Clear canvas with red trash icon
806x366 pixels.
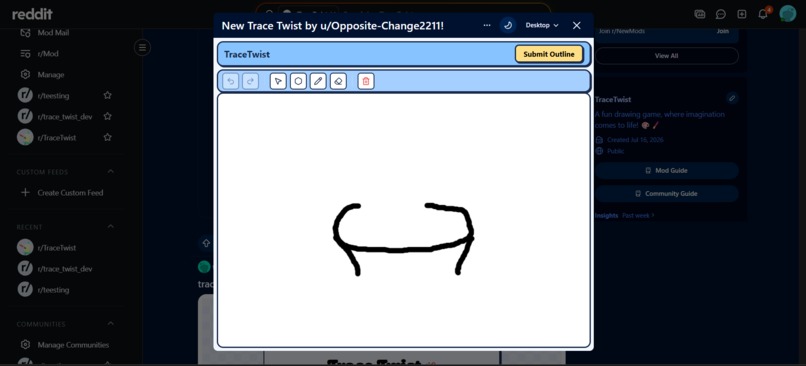coord(366,81)
